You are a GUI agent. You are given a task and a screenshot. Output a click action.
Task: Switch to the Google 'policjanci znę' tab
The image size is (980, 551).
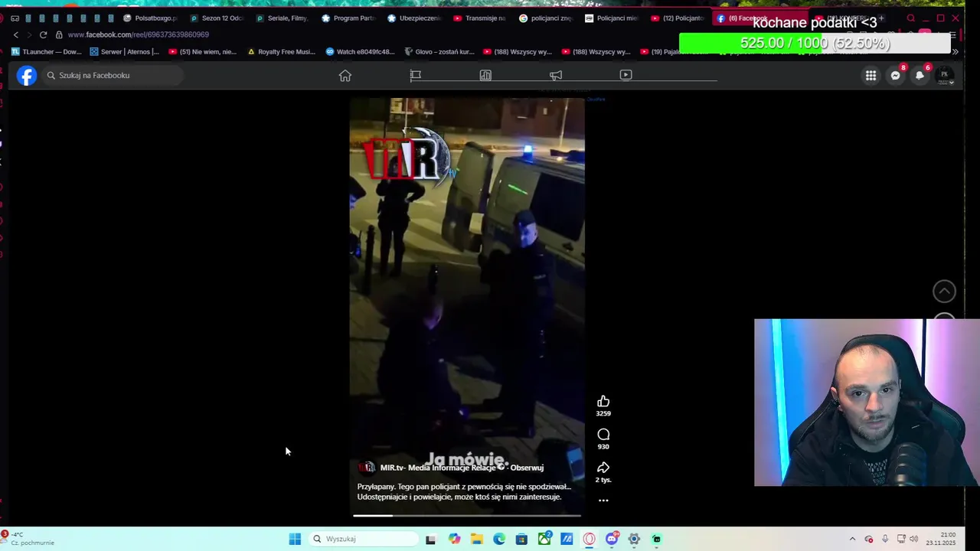pos(546,18)
